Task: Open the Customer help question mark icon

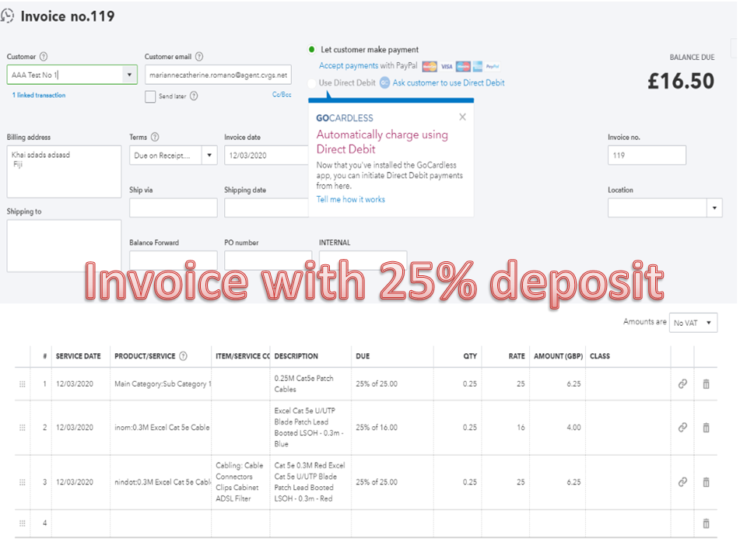Action: 44,57
